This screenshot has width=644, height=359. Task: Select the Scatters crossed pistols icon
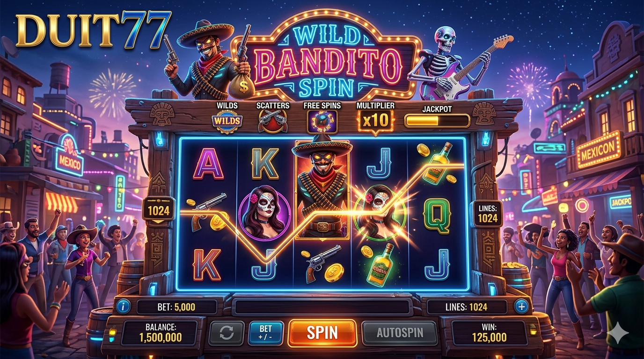click(x=272, y=121)
